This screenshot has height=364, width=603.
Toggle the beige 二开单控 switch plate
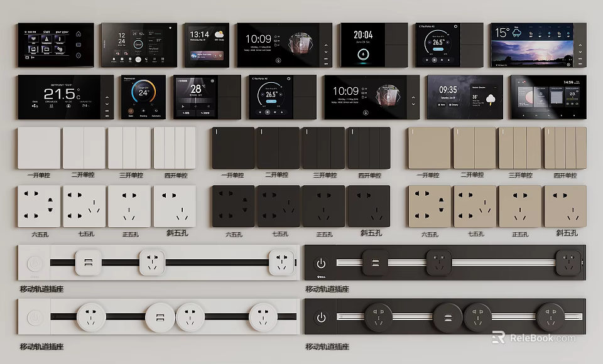pyautogui.click(x=474, y=148)
